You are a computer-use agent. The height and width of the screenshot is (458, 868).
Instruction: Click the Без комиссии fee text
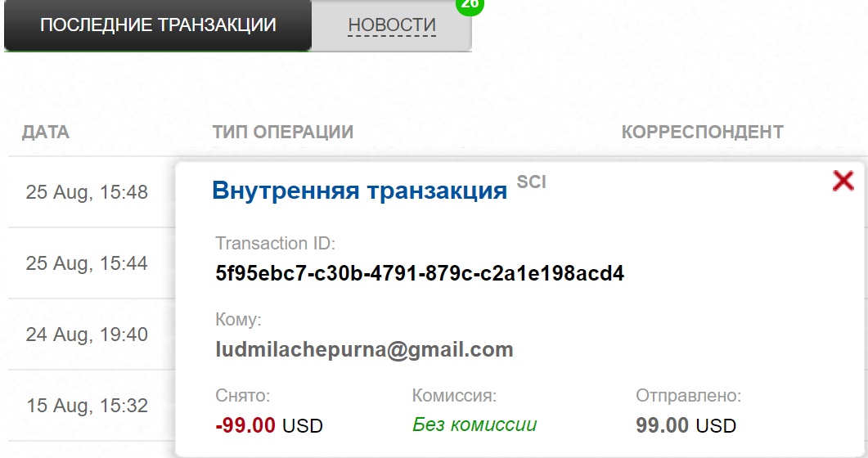click(x=474, y=424)
